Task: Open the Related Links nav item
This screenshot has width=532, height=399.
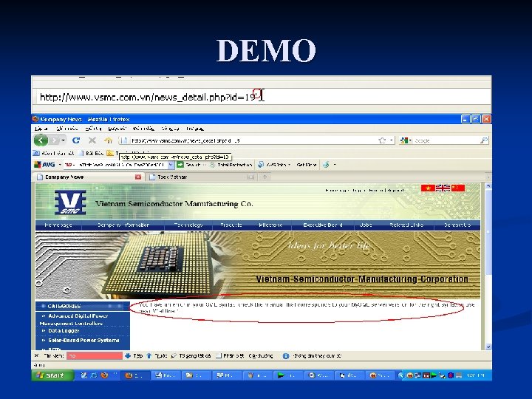Action: 406,225
